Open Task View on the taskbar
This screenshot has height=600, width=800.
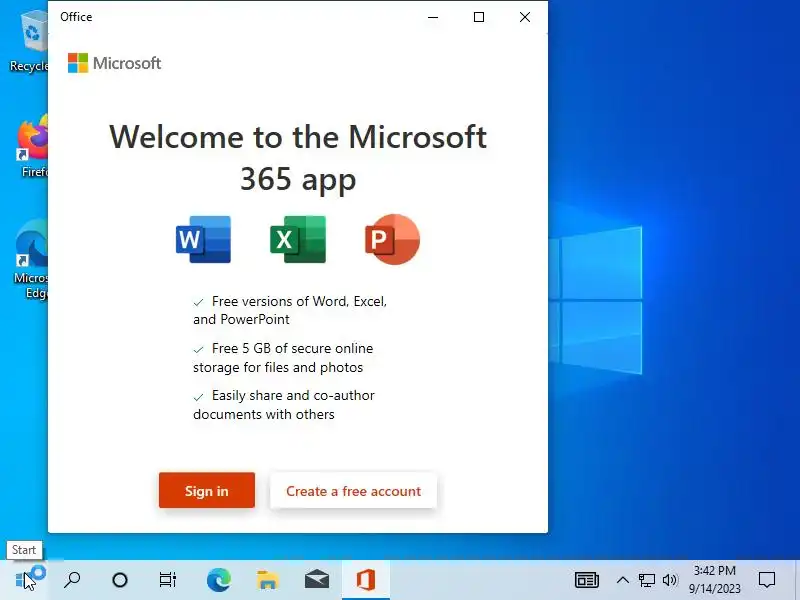(x=168, y=580)
